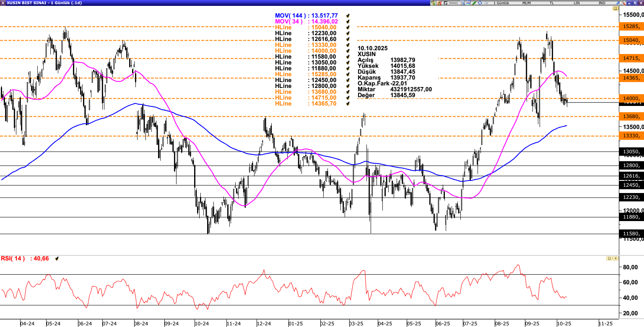Click the blue four-way move arrows icon

[480, 3]
